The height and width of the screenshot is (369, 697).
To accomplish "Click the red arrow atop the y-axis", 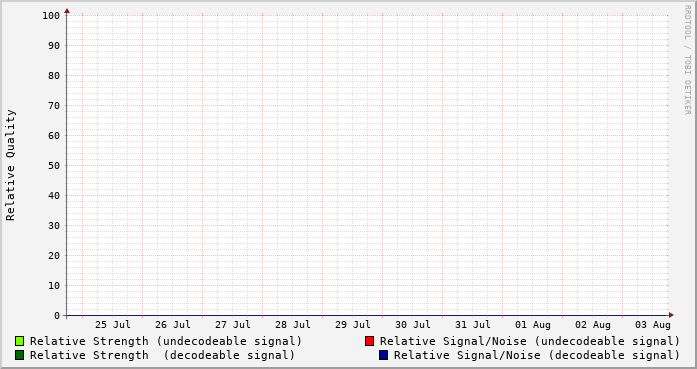I will click(x=67, y=11).
